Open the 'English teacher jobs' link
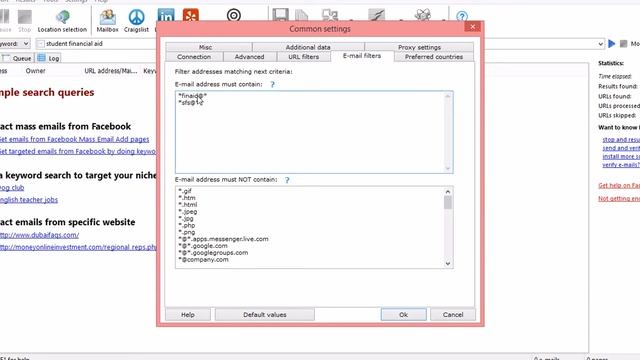Screen dimensions: 640x360 [29, 200]
